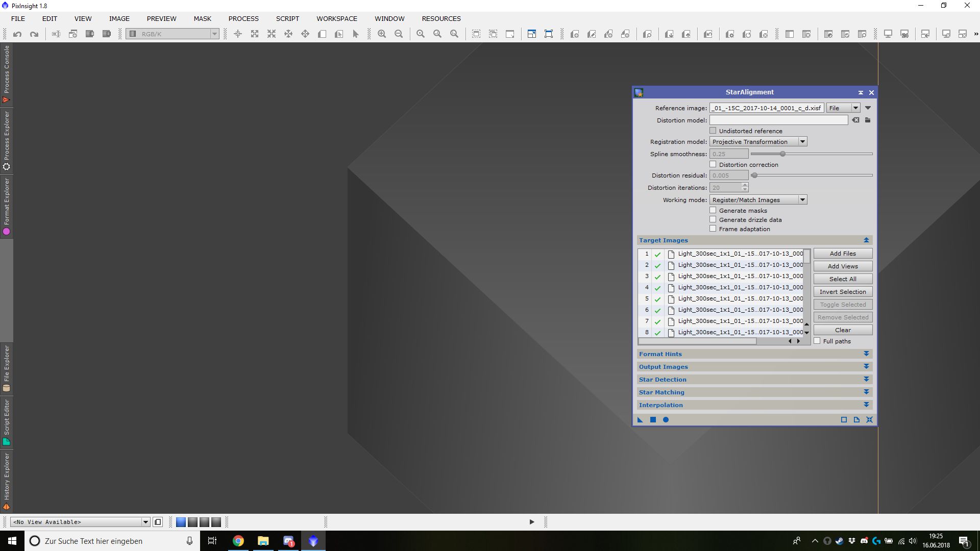Click the Distortion residual slider handle
Screen dimensions: 980x551
(754, 176)
